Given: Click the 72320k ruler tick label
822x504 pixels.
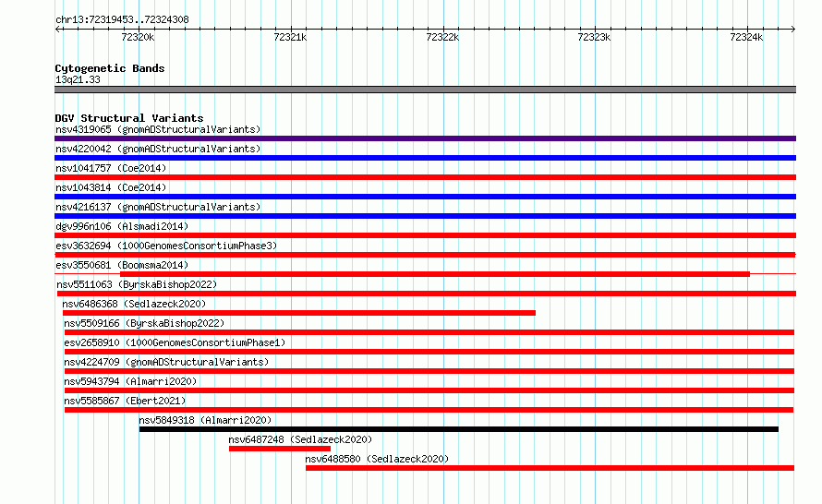Looking at the screenshot, I should (x=138, y=37).
